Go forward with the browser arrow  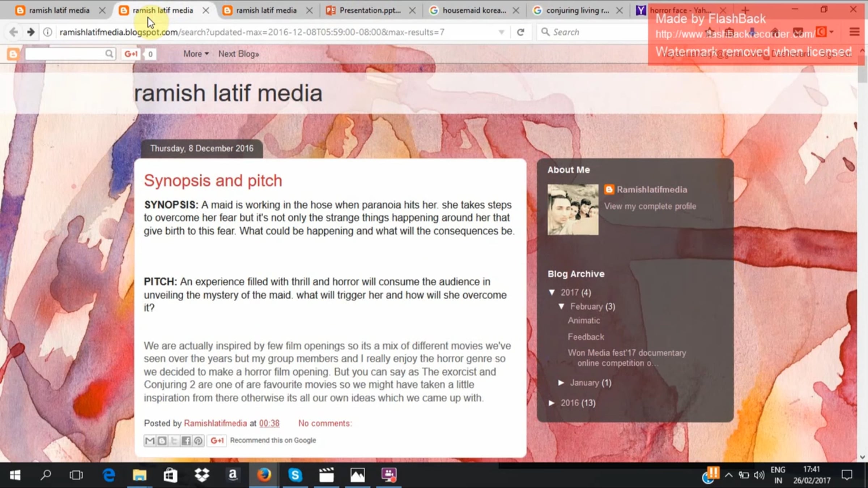click(x=31, y=32)
